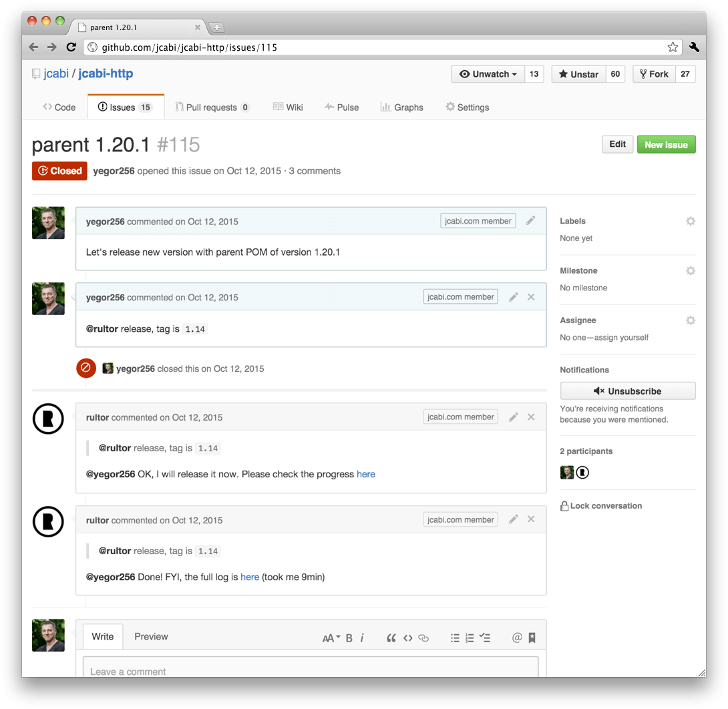Screen dimensions: 728x709
Task: Go forward with the browser forward arrow
Action: 51,47
